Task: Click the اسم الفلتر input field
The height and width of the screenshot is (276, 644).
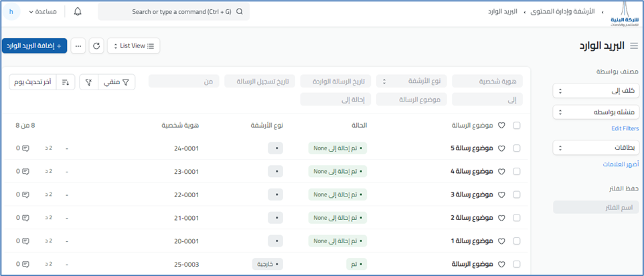Action: click(596, 207)
